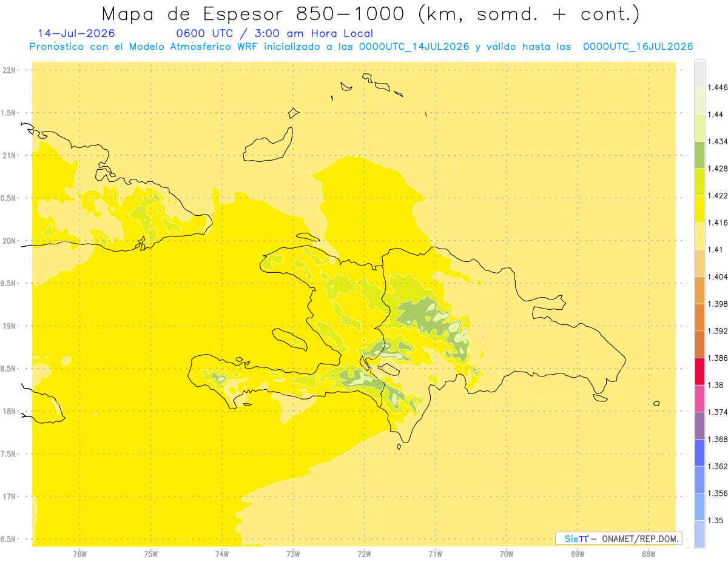
Task: Click the "76W" longitude axis label
Action: (79, 554)
